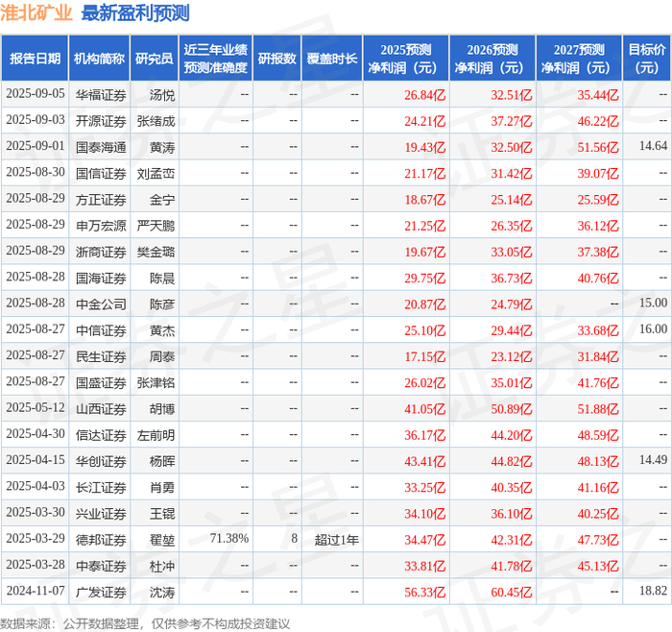Click the 33.25亿 profit value
Screen dimensions: 672x632
click(424, 488)
